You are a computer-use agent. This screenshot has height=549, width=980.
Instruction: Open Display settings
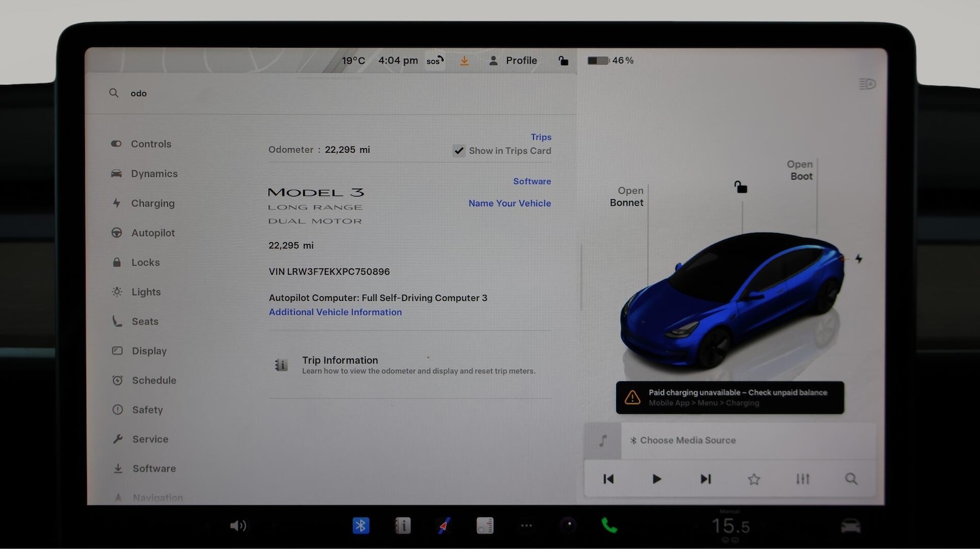(x=139, y=351)
